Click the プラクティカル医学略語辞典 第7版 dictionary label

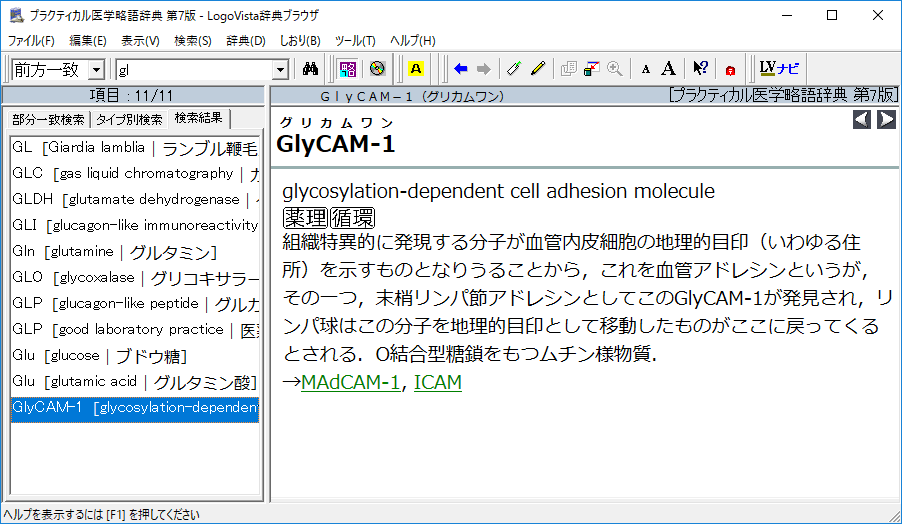point(783,95)
